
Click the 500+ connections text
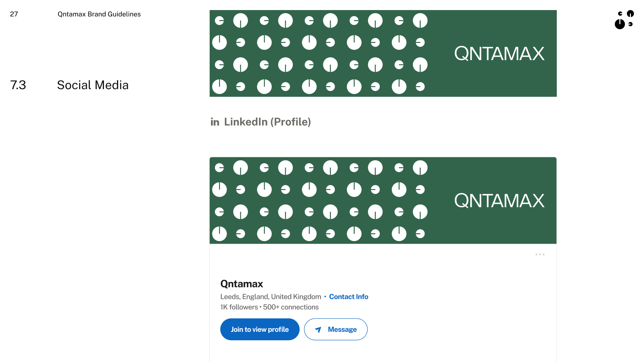[x=291, y=307]
